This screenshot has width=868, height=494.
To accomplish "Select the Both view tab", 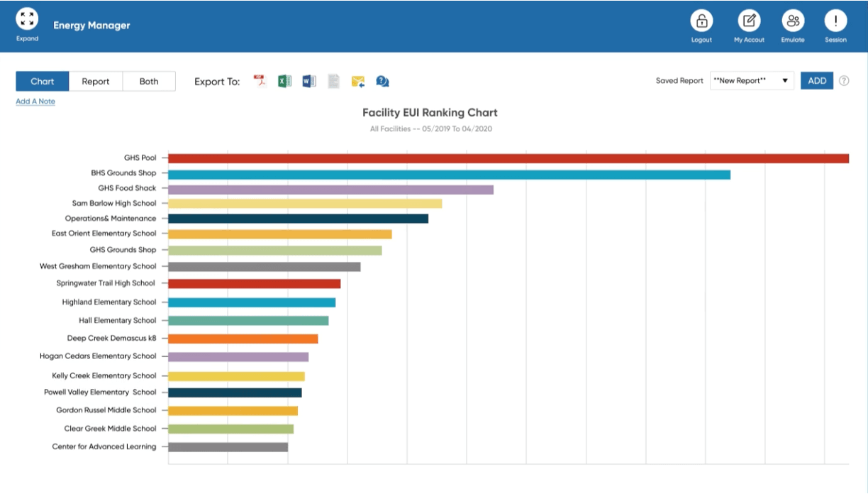I will [x=149, y=81].
